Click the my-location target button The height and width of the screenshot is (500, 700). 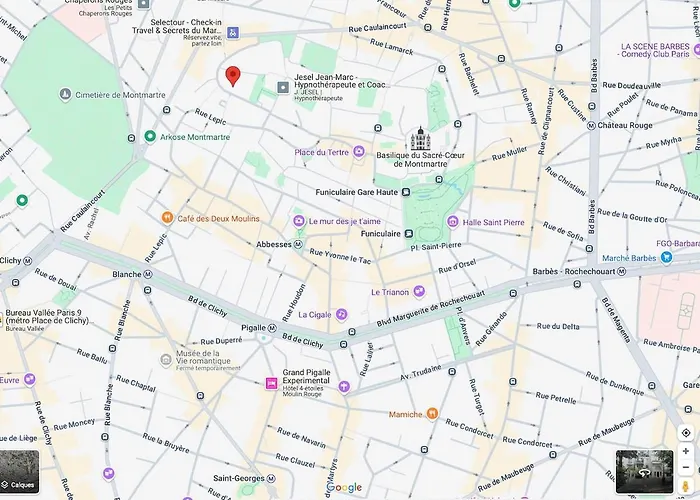coord(686,433)
